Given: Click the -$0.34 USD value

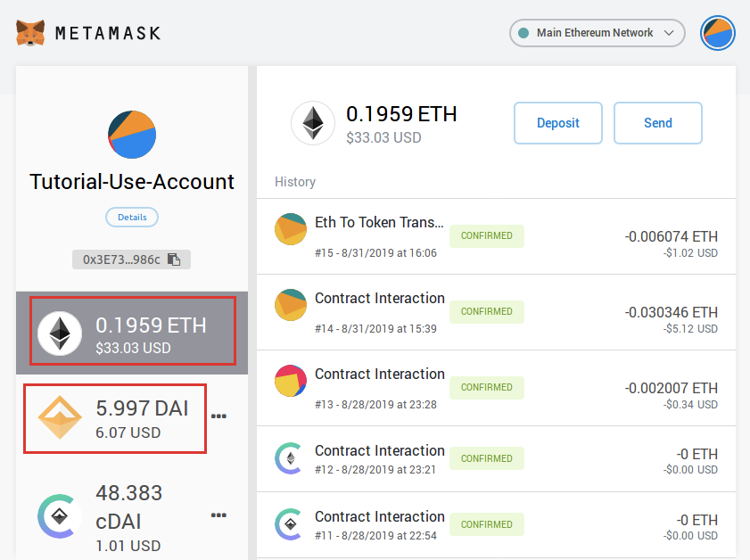Looking at the screenshot, I should (x=690, y=405).
